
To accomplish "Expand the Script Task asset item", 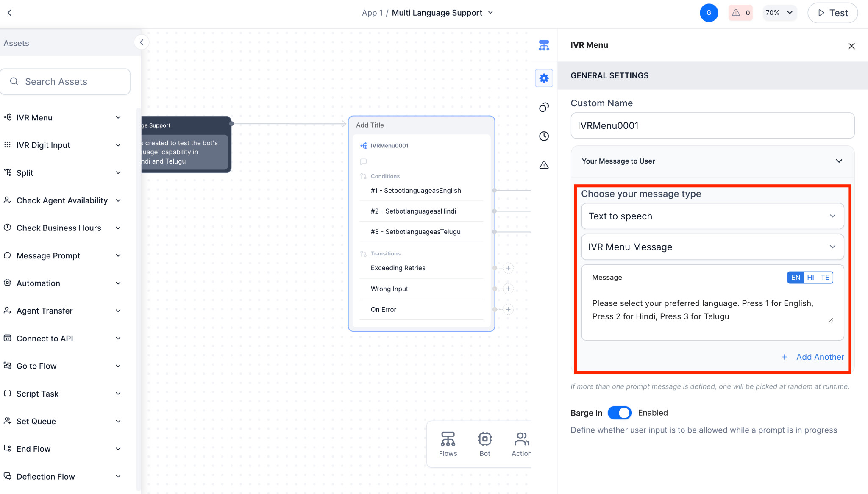I will tap(118, 394).
